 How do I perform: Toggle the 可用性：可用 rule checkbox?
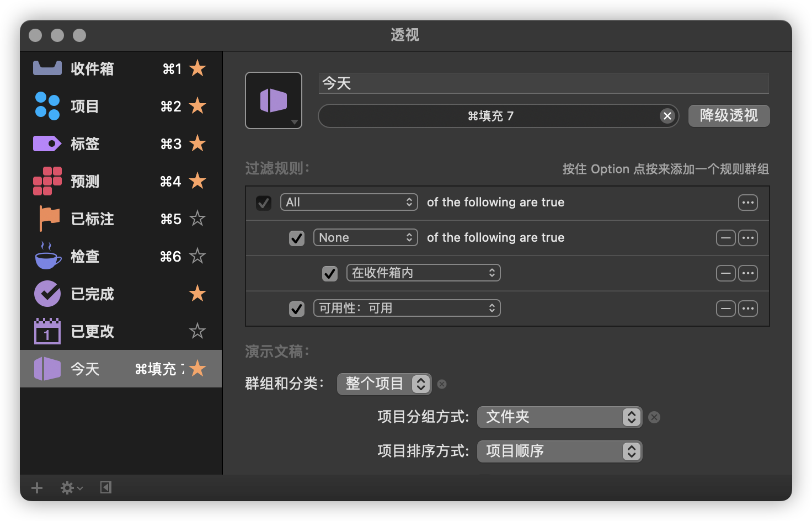[x=297, y=309]
